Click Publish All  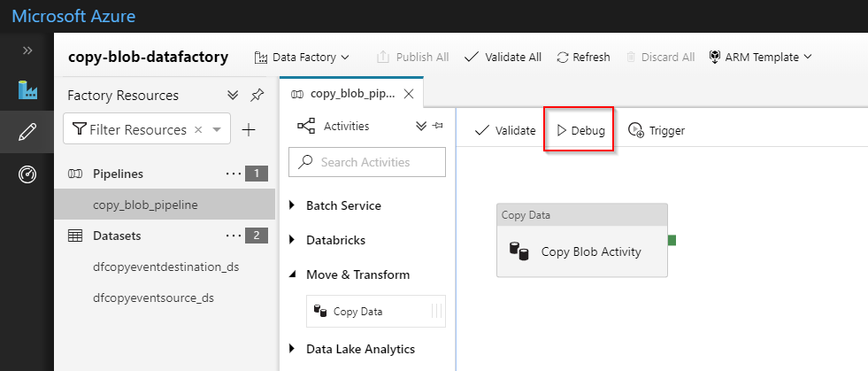point(412,57)
